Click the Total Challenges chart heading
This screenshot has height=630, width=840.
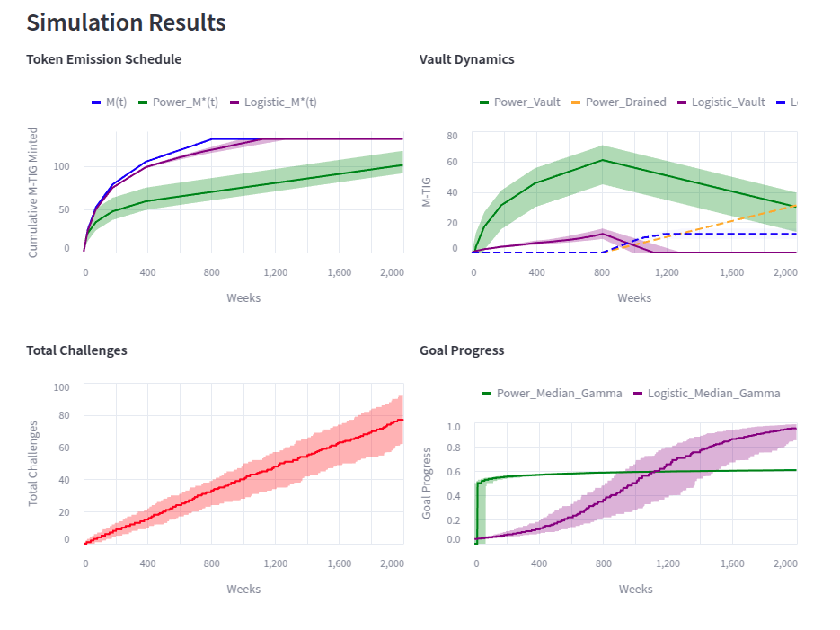76,350
